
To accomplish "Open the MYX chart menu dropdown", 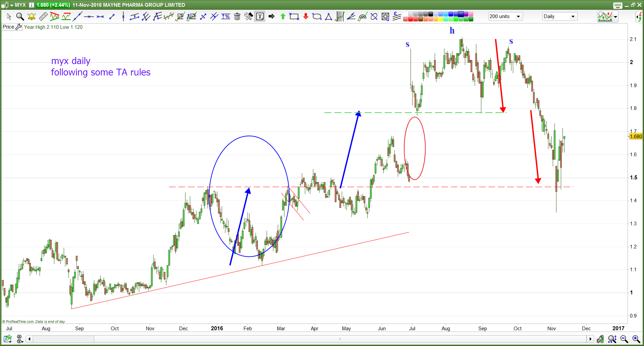I will coord(12,5).
